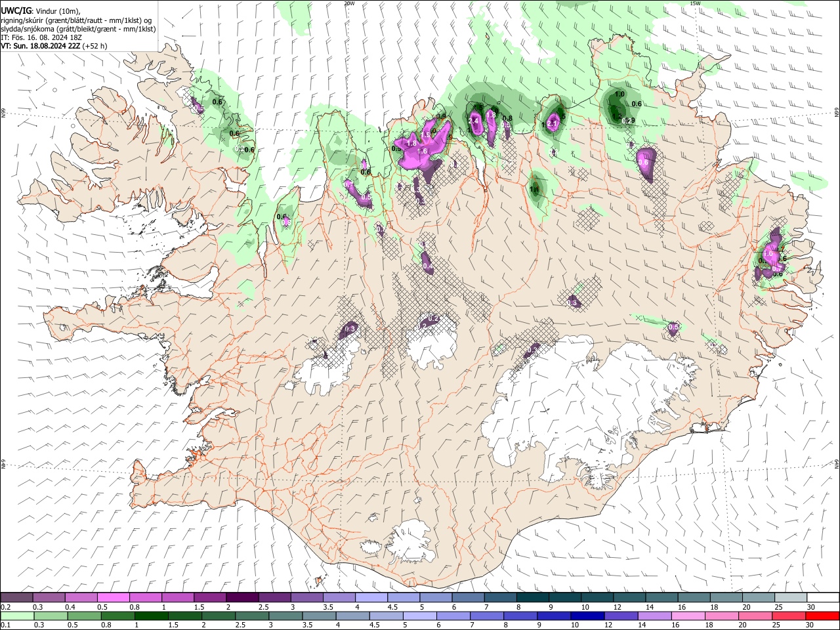Viewport: 840px width, 630px height.
Task: Pick upper legend swatch between 0.3 and 0.4
Action: point(49,597)
